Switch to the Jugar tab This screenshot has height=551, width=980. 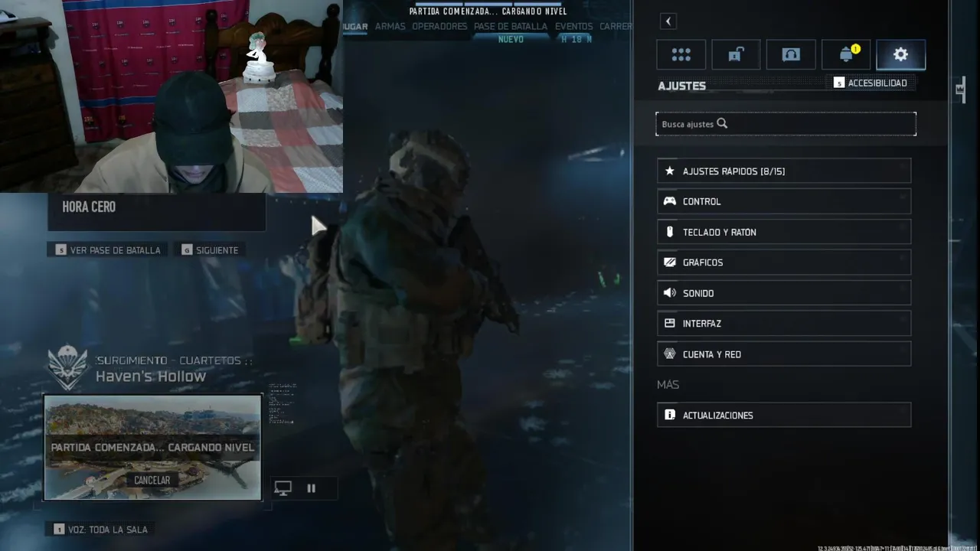tap(355, 26)
